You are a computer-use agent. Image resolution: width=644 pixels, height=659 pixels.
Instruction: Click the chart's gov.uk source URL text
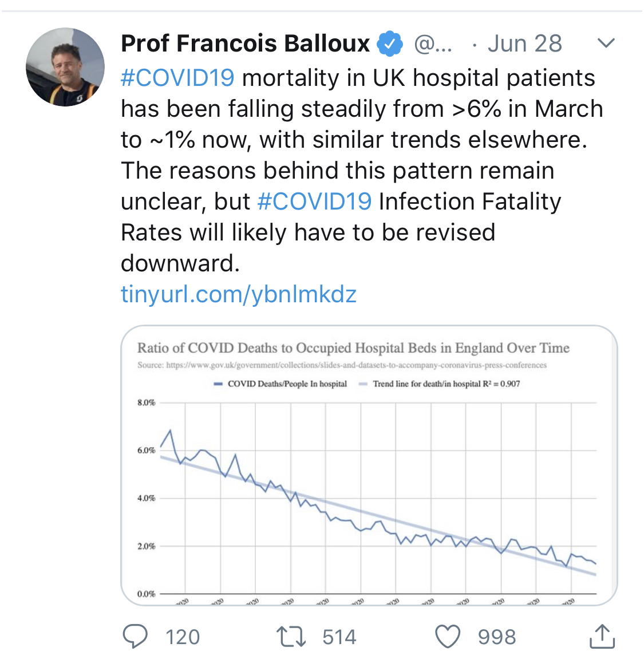(356, 365)
